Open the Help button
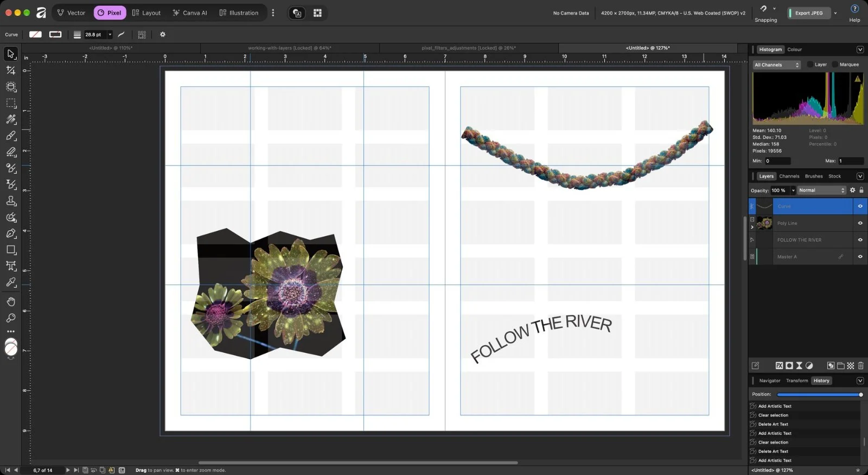 click(854, 13)
